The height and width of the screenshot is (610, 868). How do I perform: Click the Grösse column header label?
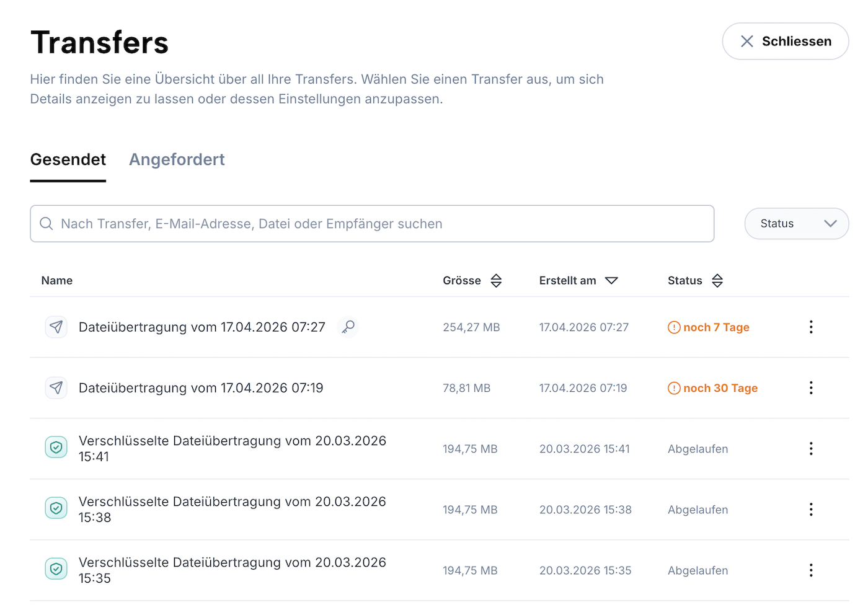coord(462,280)
